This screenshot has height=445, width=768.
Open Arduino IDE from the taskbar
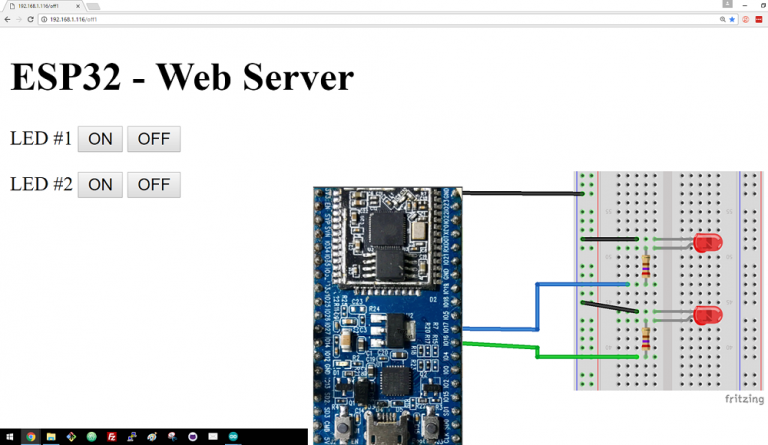point(233,437)
